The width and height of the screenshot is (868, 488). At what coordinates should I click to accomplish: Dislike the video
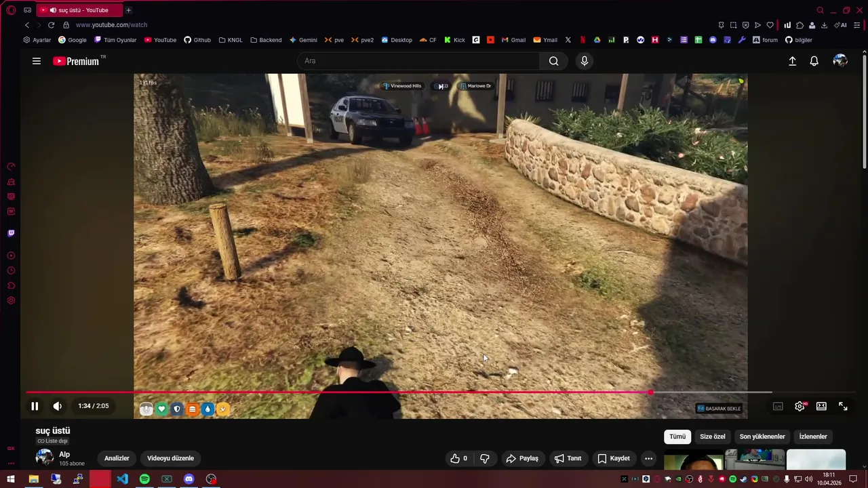click(x=485, y=458)
